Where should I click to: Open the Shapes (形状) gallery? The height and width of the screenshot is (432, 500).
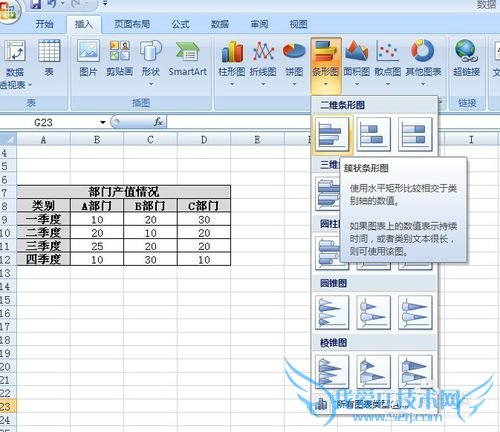point(151,51)
